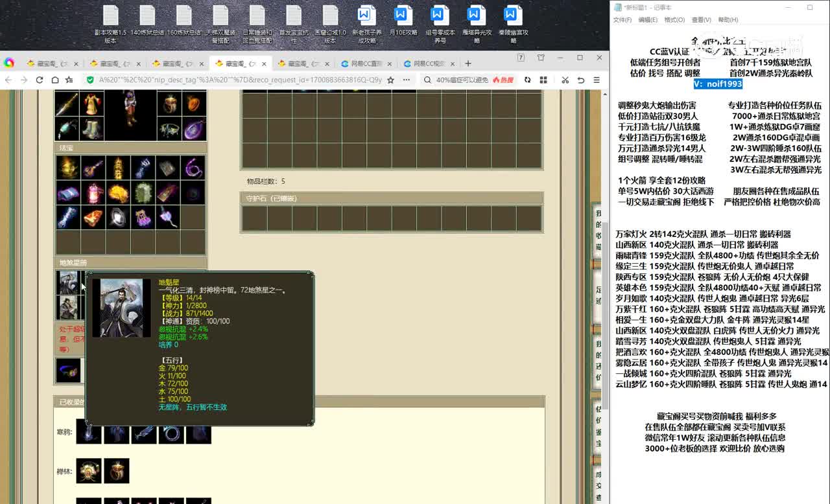Open the Notepad 文件(F) menu
Image resolution: width=830 pixels, height=504 pixels.
pyautogui.click(x=622, y=20)
